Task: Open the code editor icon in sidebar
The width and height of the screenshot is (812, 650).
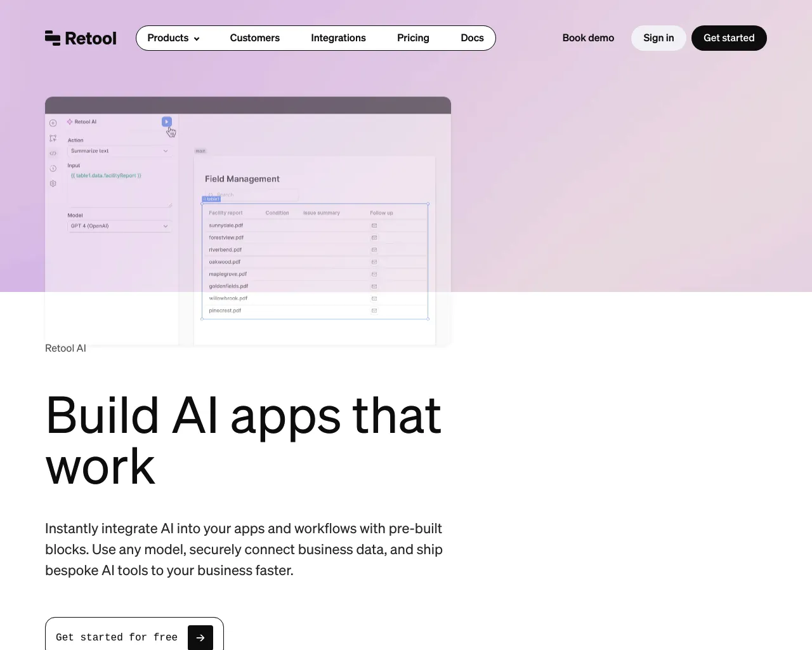Action: [53, 153]
